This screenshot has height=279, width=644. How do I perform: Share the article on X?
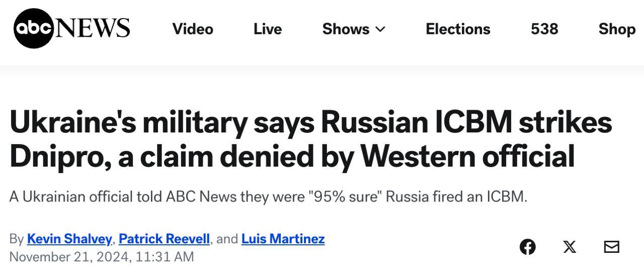pos(570,247)
